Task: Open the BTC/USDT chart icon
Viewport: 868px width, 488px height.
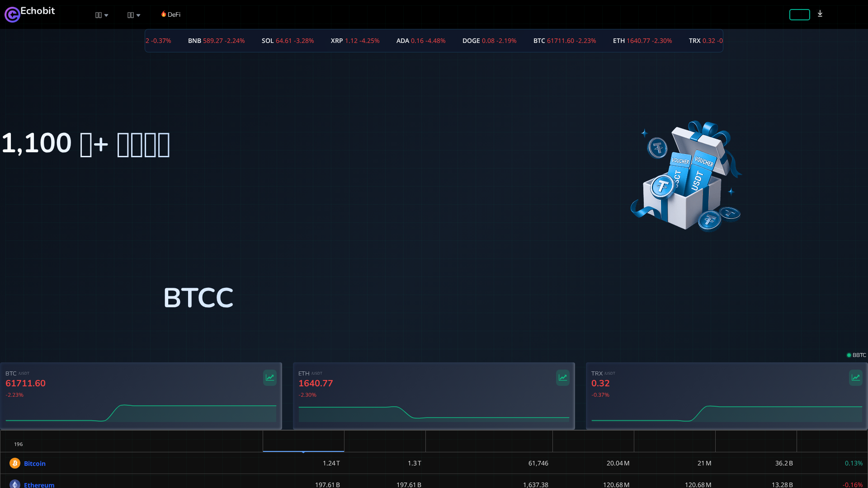Action: point(270,378)
